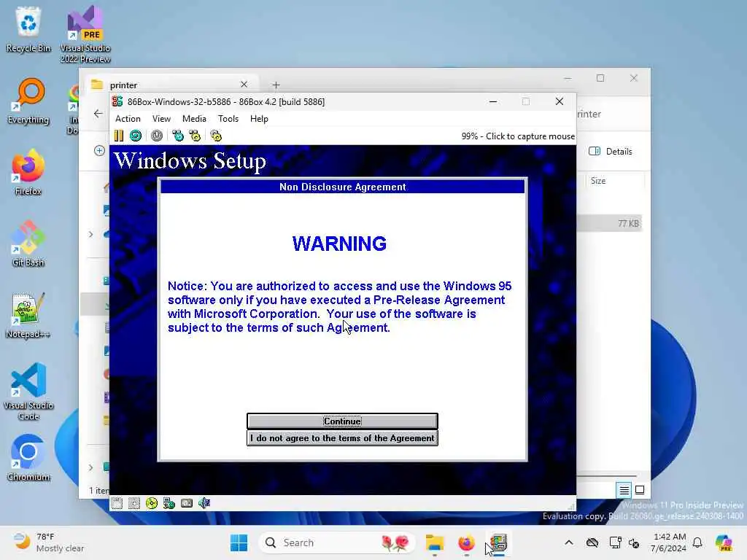Click the New plus button in File Explorer
747x560 pixels.
(x=99, y=151)
